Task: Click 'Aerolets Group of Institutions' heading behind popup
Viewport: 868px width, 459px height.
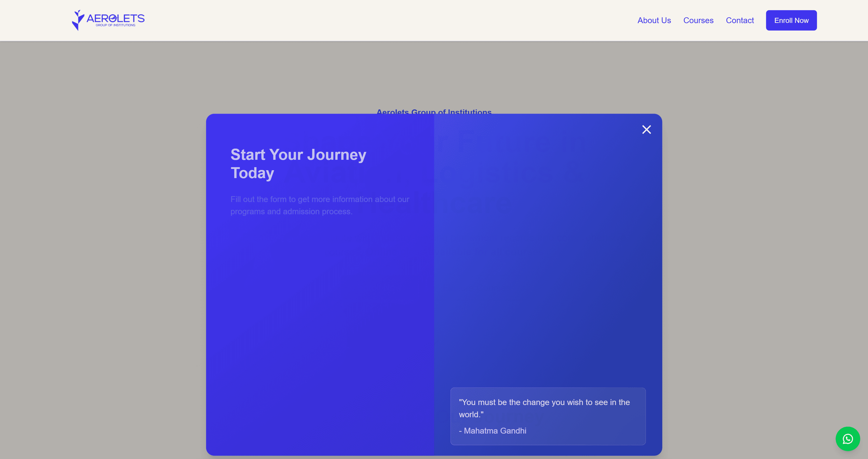Action: pos(434,111)
